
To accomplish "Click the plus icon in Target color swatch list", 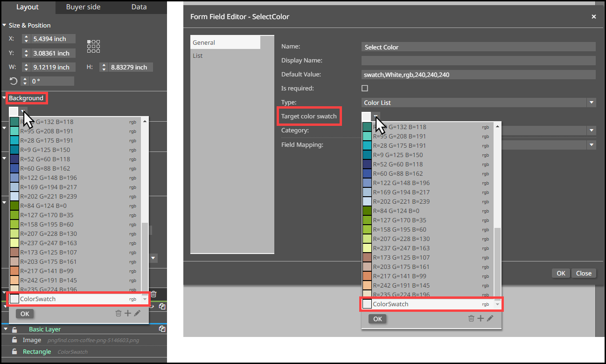I will tap(480, 319).
